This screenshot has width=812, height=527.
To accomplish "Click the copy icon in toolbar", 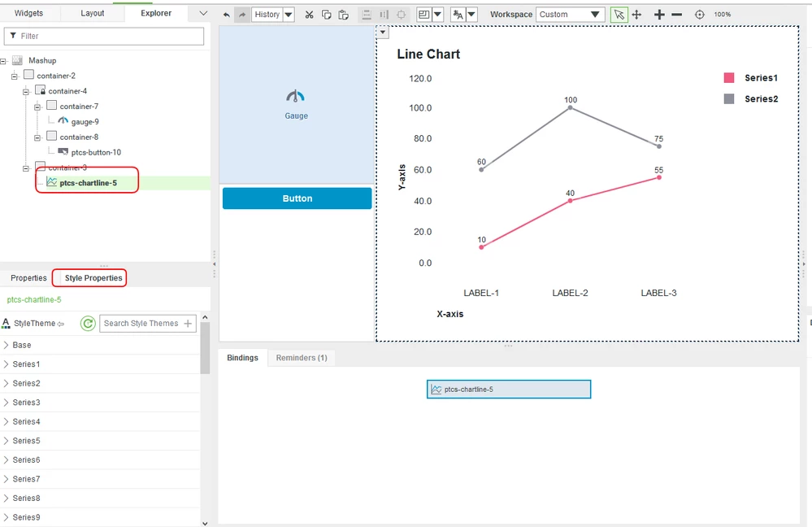I will [x=326, y=15].
